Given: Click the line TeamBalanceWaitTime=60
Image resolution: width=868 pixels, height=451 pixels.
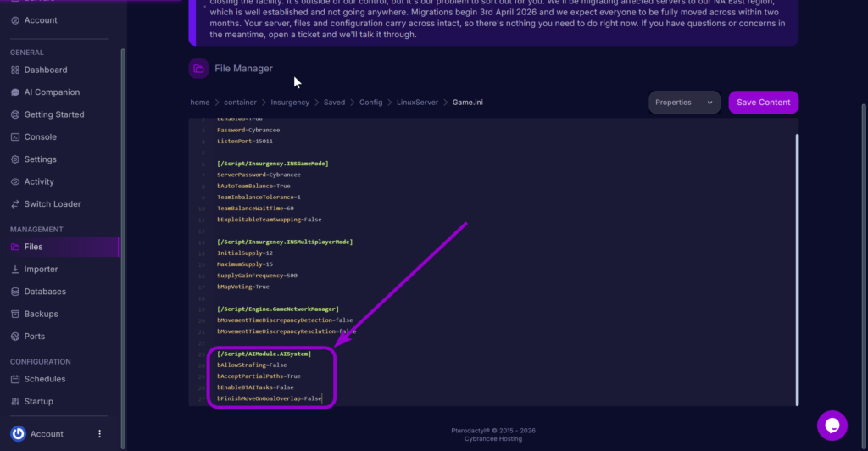Looking at the screenshot, I should point(255,209).
